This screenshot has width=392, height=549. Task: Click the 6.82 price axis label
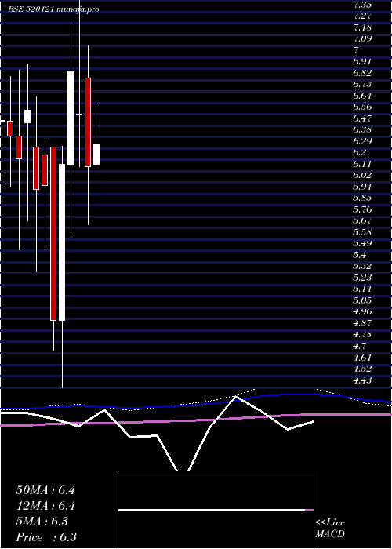click(x=362, y=73)
